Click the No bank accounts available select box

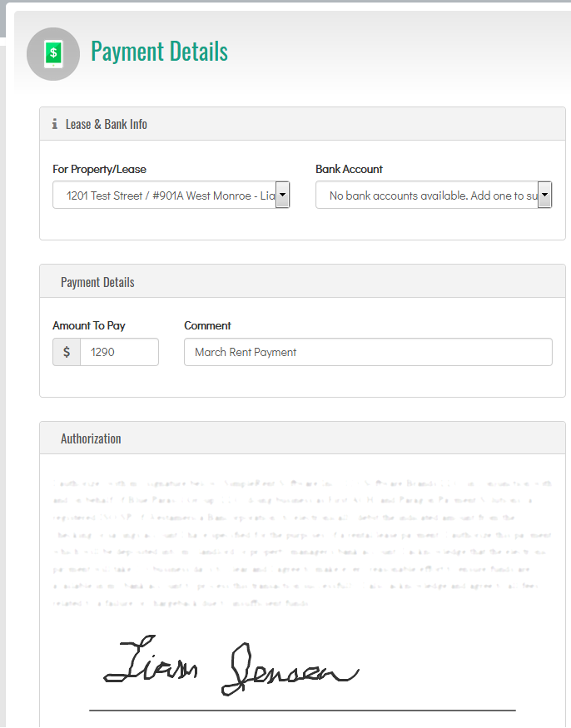pos(434,195)
